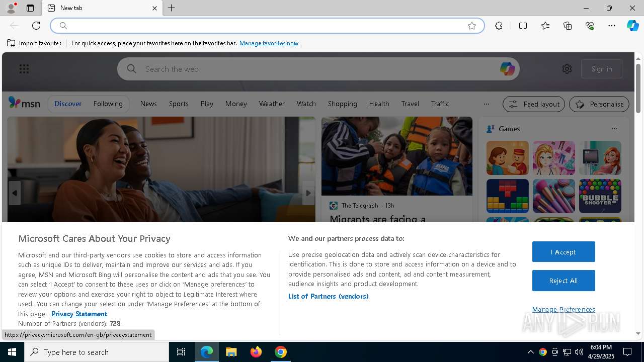Open the Health category

379,104
